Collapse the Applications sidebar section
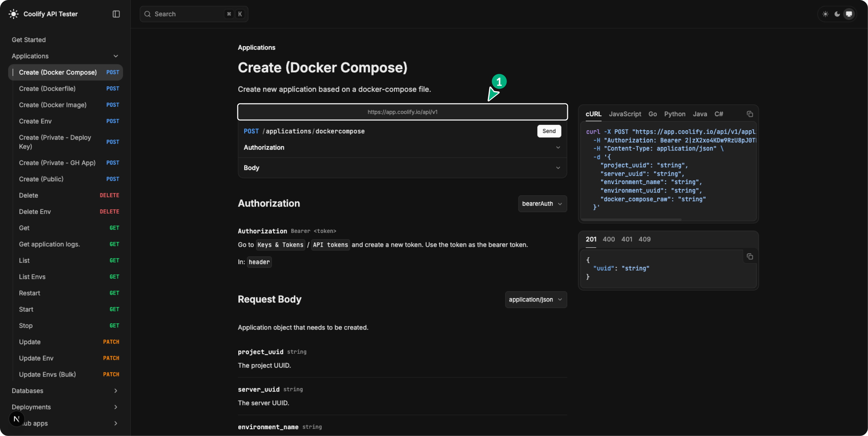The width and height of the screenshot is (868, 436). [116, 56]
